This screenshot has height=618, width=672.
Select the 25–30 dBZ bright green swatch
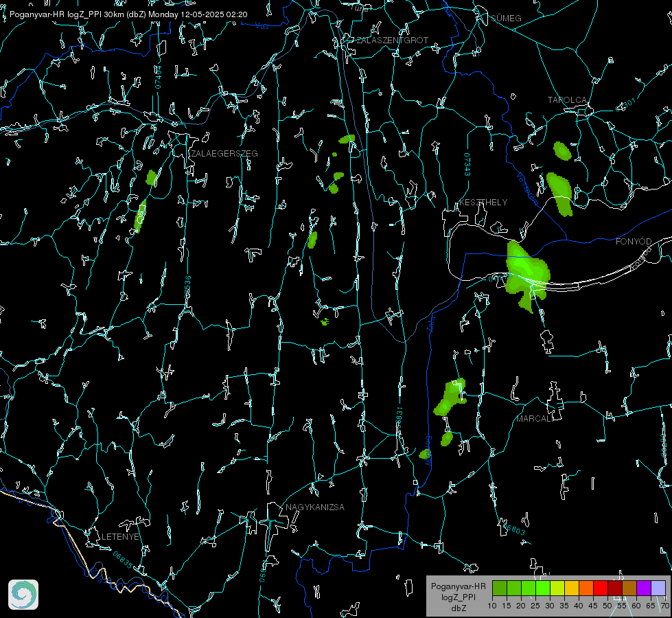click(x=543, y=588)
